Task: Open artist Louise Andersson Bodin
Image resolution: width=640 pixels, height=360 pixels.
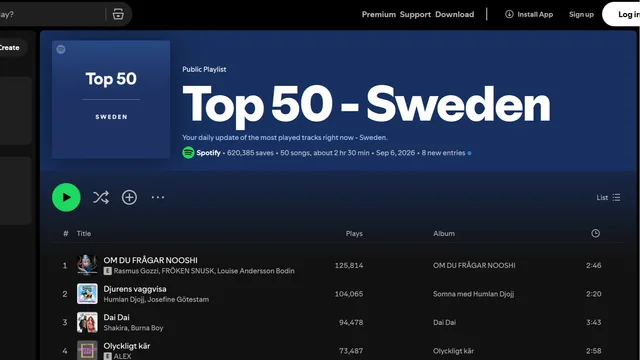Action: pos(256,271)
